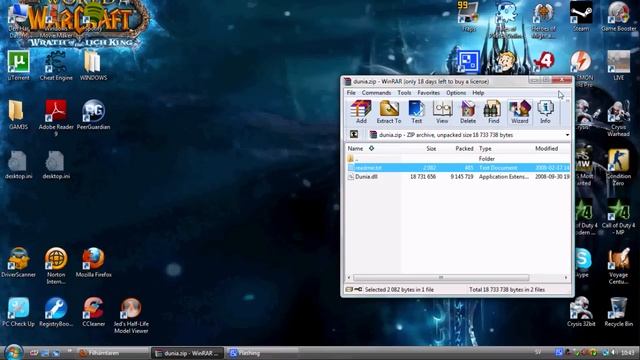Open Crysis 32bit desktop icon
The image size is (640, 360).
click(581, 312)
